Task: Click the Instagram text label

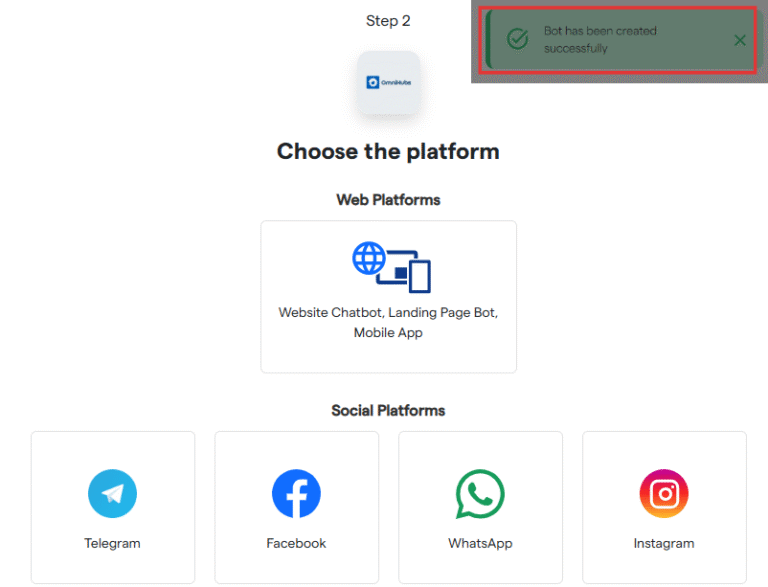Action: (664, 544)
